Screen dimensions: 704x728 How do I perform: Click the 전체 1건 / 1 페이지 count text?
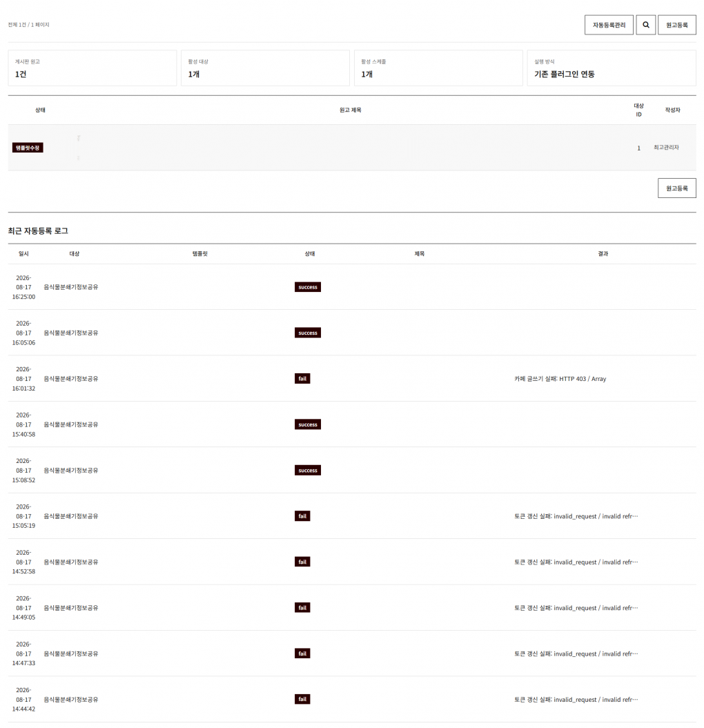[x=29, y=25]
